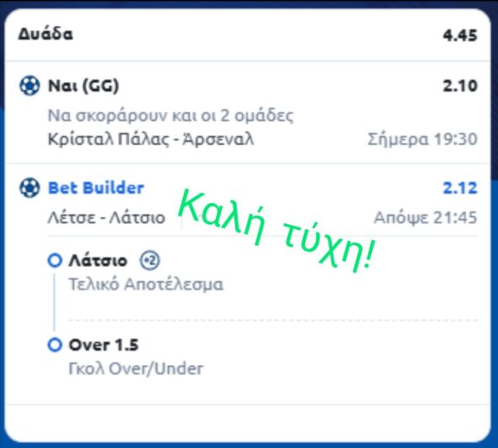Click the total odds 4.45
The height and width of the screenshot is (448, 498).
tap(460, 35)
